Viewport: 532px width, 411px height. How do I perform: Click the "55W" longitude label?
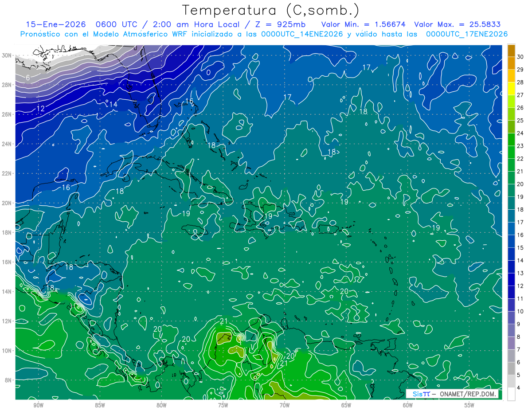click(469, 405)
